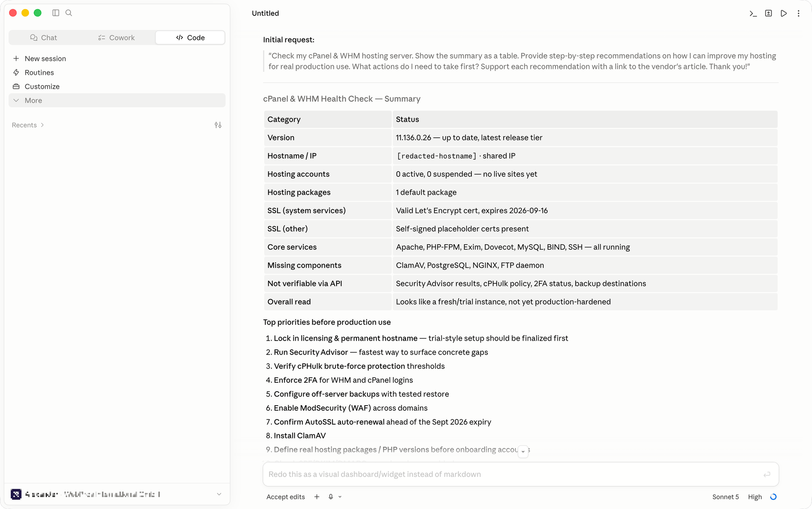Click the ClamAV, PostgreSQL, NGINX, FTP daemon text
Viewport: 812px width, 509px height.
click(x=470, y=265)
